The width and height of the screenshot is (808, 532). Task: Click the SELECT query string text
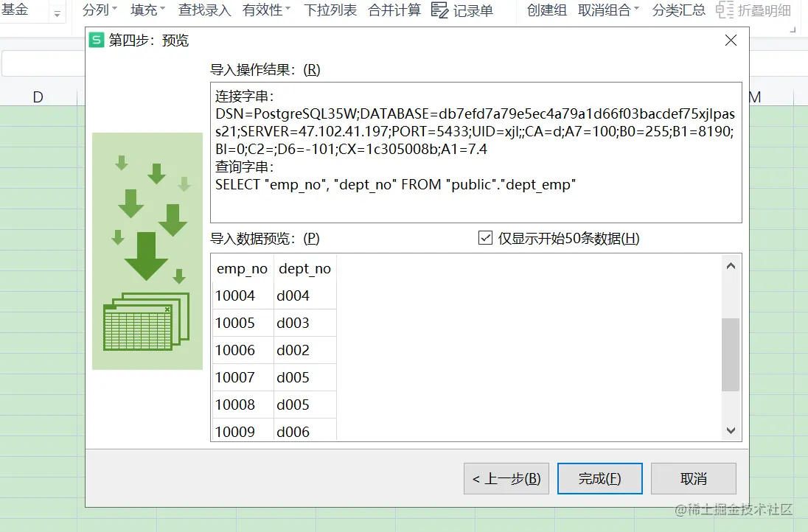coord(396,184)
